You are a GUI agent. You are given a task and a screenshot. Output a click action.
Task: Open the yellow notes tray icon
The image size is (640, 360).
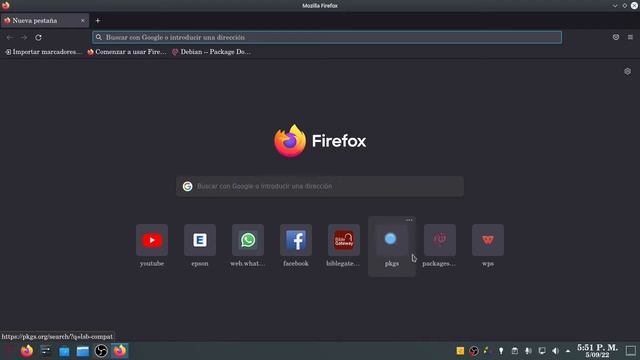coord(460,351)
